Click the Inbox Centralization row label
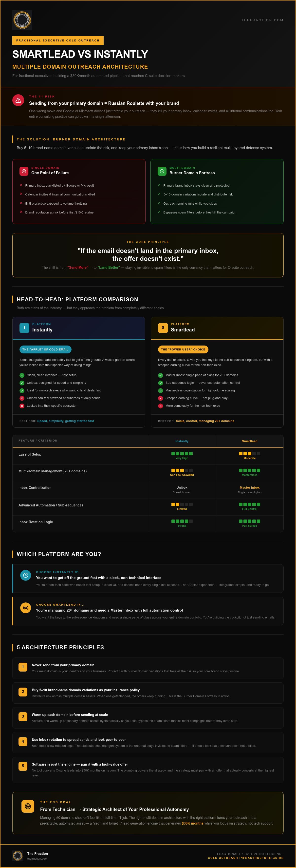The image size is (296, 868). click(x=35, y=488)
